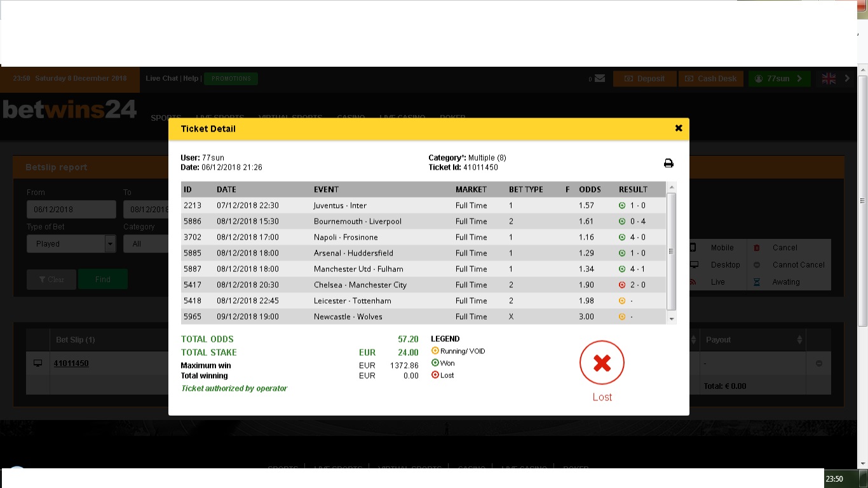
Task: Click the taskbar clock 23:50
Action: click(x=834, y=478)
